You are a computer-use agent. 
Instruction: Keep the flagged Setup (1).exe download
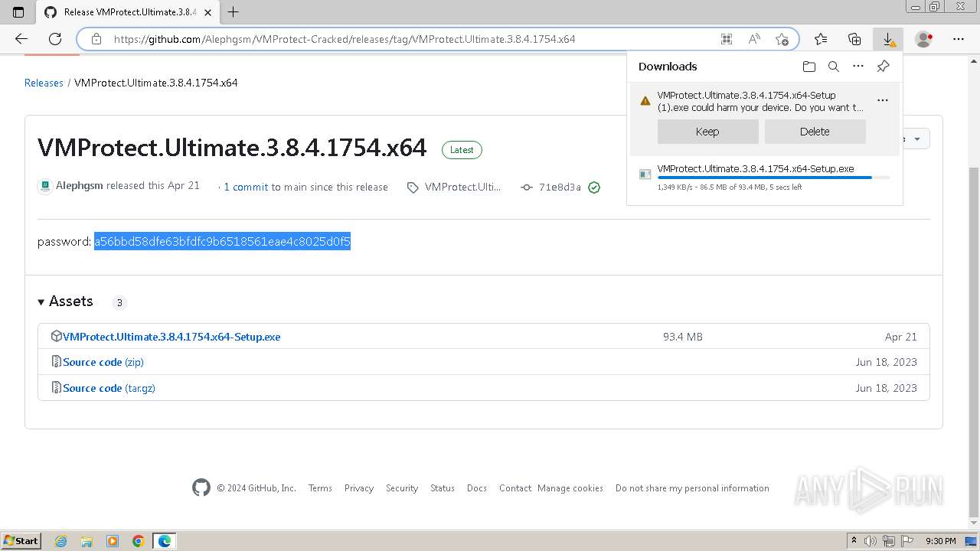pyautogui.click(x=707, y=132)
